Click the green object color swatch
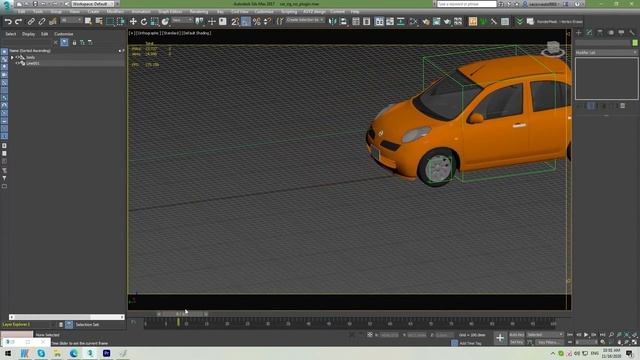 635,43
